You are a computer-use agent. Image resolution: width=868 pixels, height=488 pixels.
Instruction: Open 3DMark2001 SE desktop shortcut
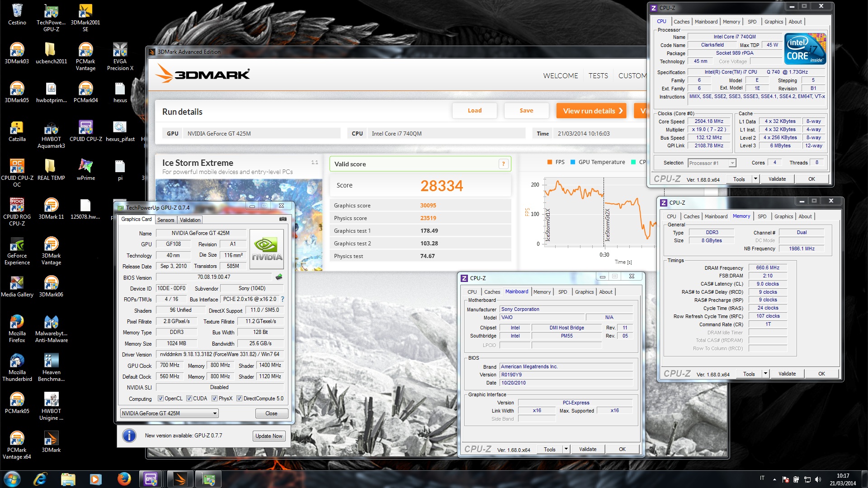pyautogui.click(x=85, y=18)
